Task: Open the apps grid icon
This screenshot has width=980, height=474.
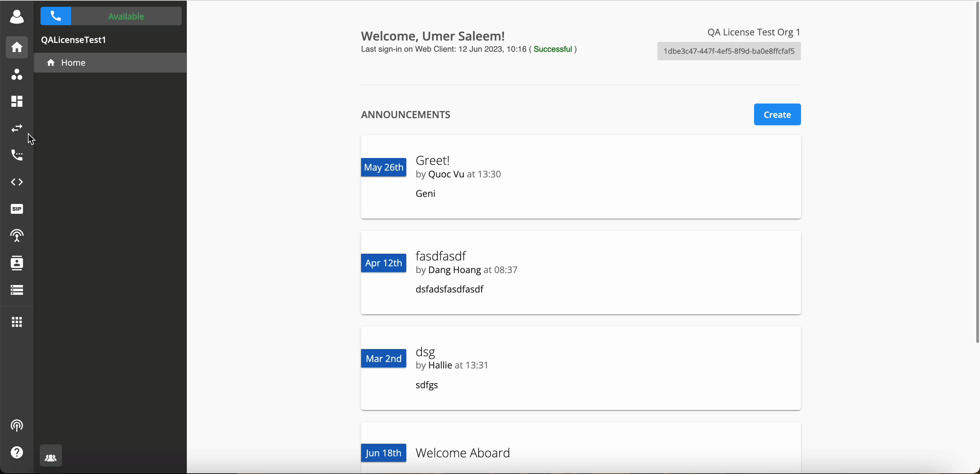Action: pyautogui.click(x=17, y=322)
